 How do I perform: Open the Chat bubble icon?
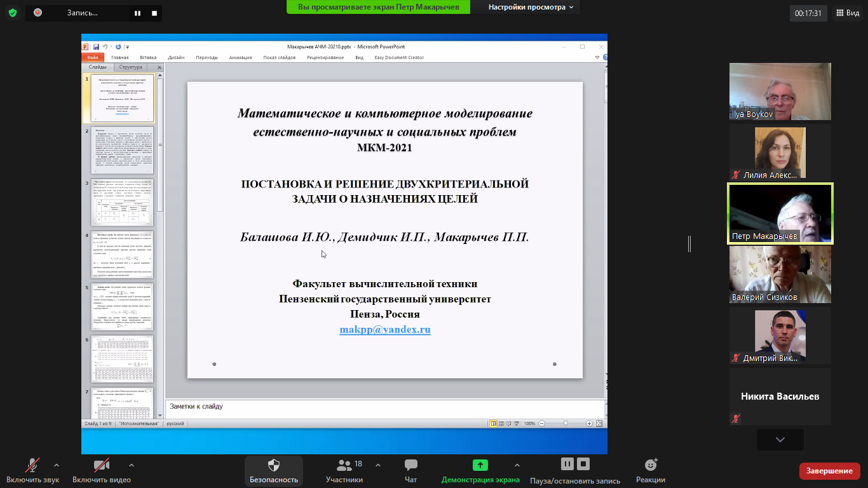[410, 465]
